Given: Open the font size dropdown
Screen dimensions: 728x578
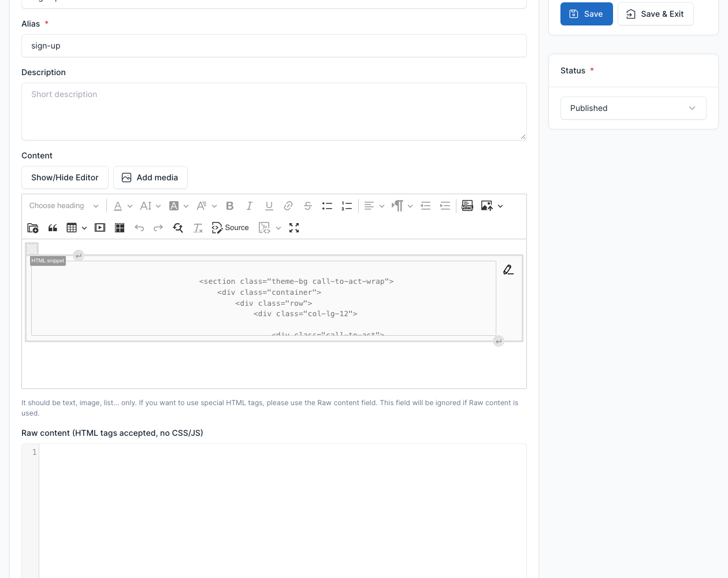Looking at the screenshot, I should point(150,206).
